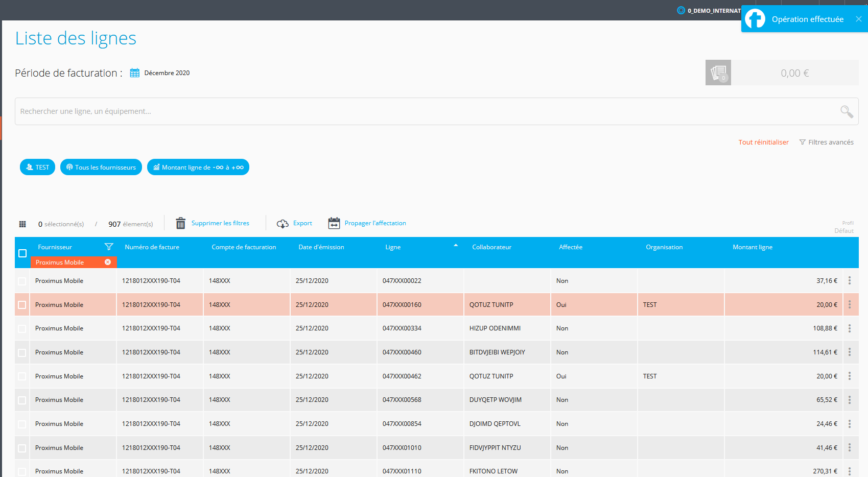Sort by Numéro de facture column
Viewport: 868px width, 477px height.
click(x=152, y=247)
